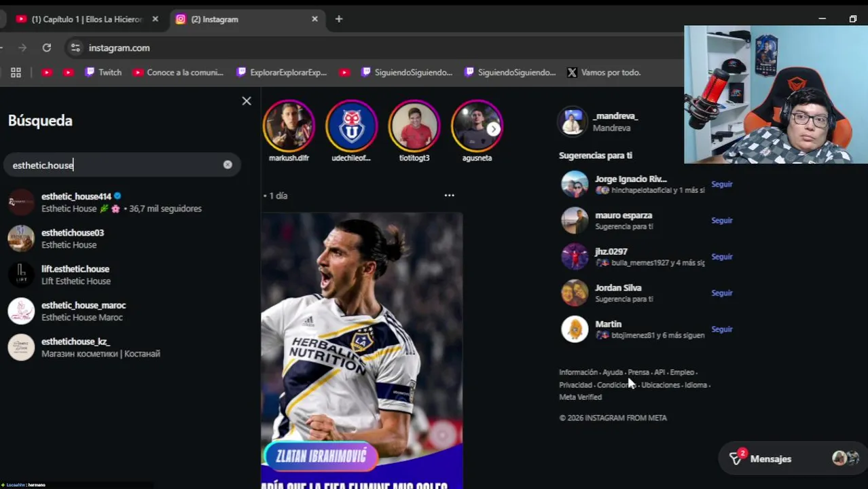Follow jhz.0297
Screen dimensions: 868x489
click(x=721, y=257)
